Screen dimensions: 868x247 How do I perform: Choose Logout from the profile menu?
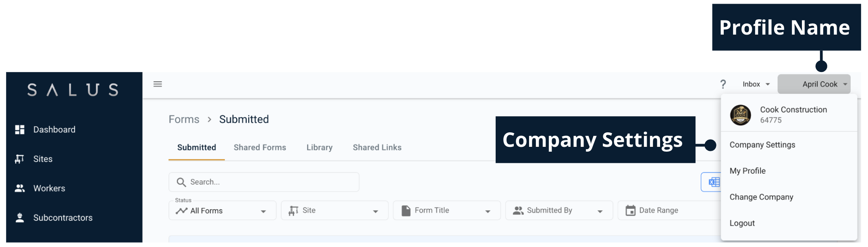742,223
